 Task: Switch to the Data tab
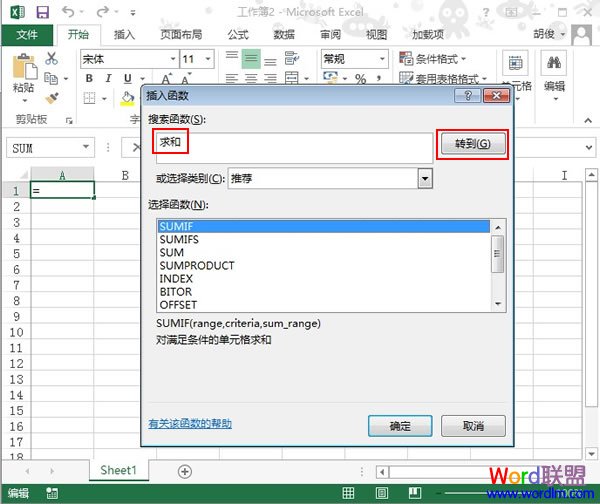pyautogui.click(x=284, y=35)
